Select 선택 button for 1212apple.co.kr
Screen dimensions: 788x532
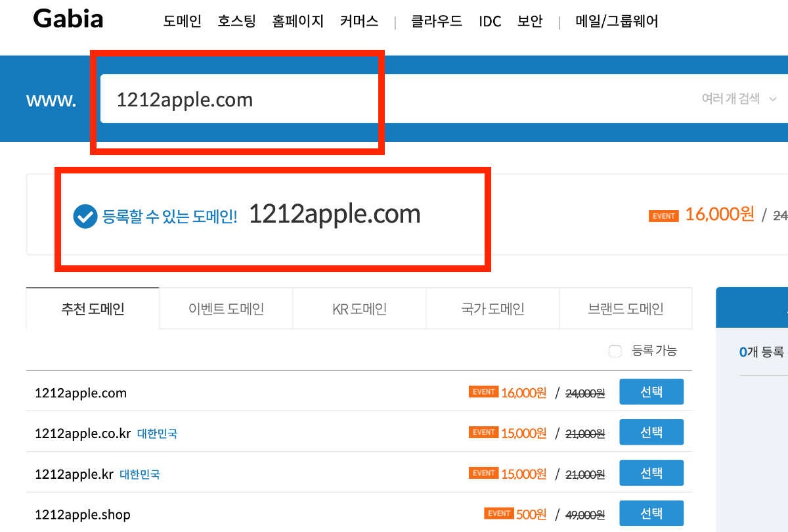(x=651, y=432)
